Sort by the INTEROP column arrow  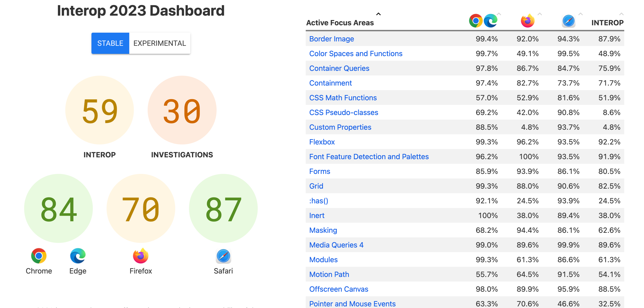(621, 14)
